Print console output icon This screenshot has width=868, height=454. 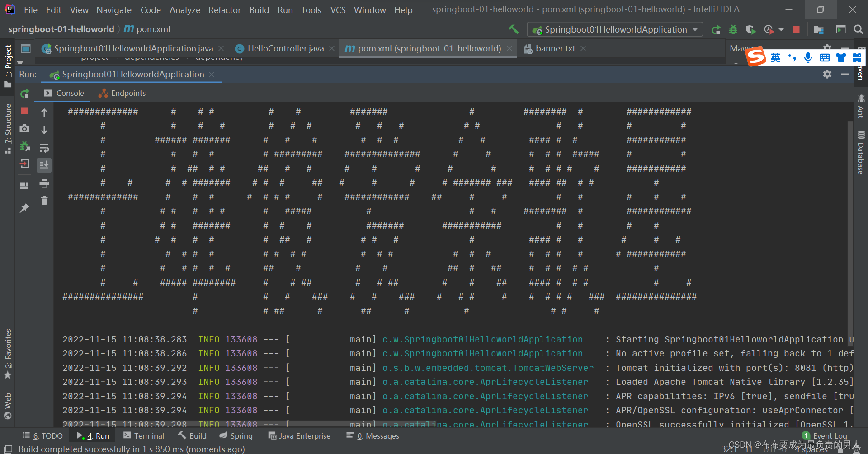[44, 183]
